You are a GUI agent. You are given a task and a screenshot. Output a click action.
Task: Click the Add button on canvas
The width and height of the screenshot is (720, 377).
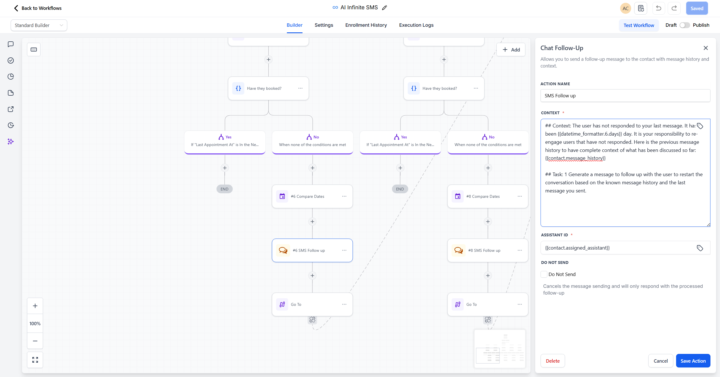pyautogui.click(x=511, y=50)
